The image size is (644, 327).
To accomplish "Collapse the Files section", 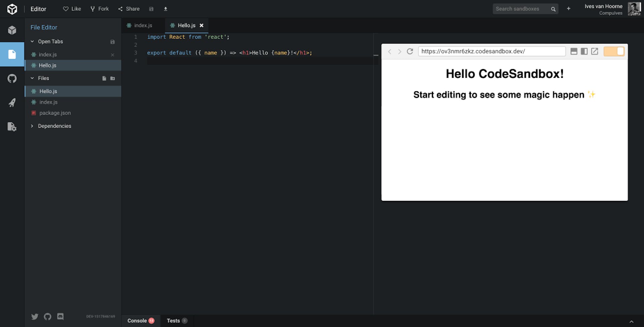I will [x=32, y=78].
